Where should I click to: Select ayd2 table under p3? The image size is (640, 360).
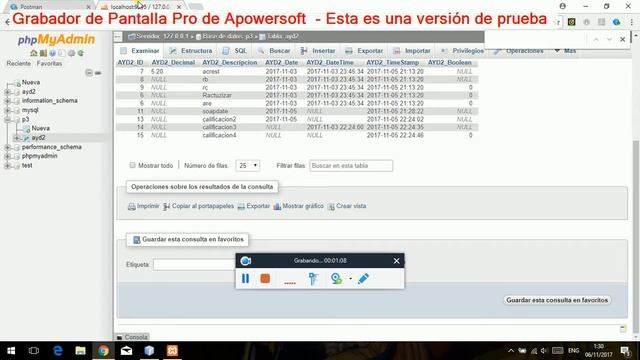tap(38, 138)
